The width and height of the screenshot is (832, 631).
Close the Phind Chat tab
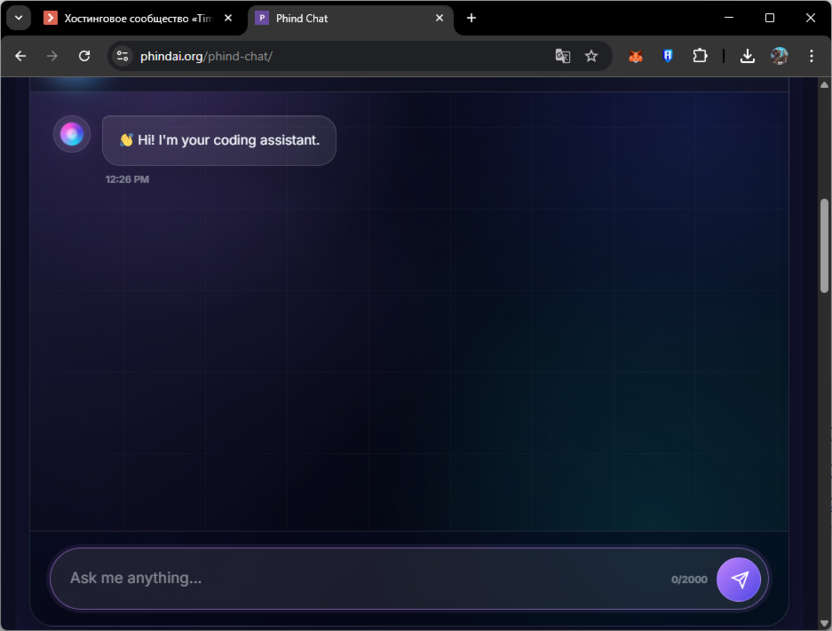[439, 18]
